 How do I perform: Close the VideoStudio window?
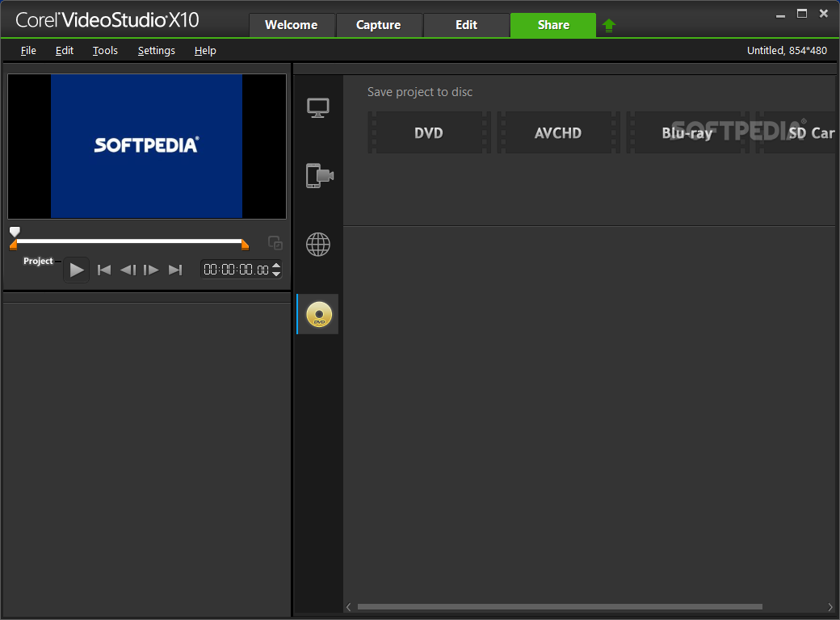[x=824, y=14]
